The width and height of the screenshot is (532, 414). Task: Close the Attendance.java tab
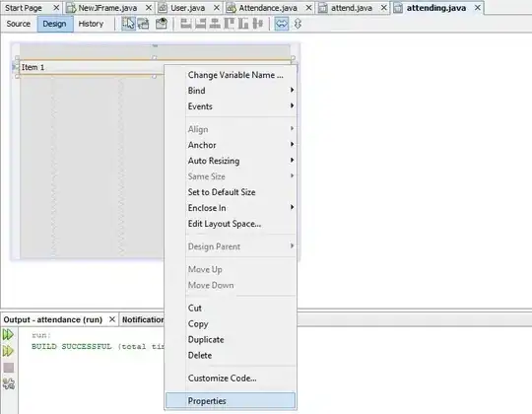(x=308, y=8)
